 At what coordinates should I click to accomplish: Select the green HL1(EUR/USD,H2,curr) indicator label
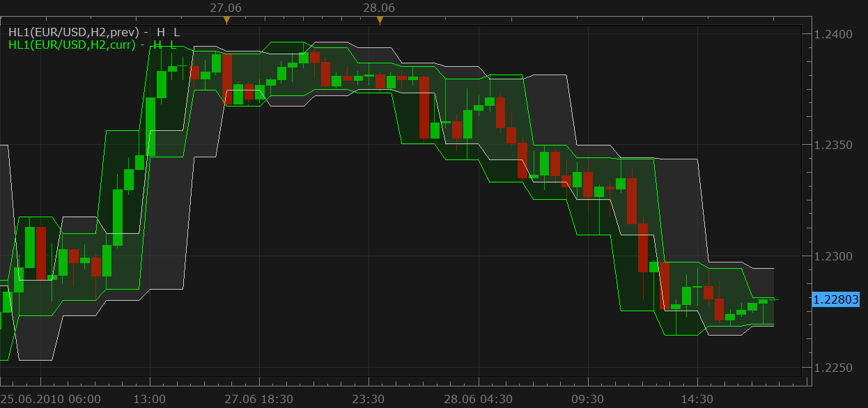(92, 45)
